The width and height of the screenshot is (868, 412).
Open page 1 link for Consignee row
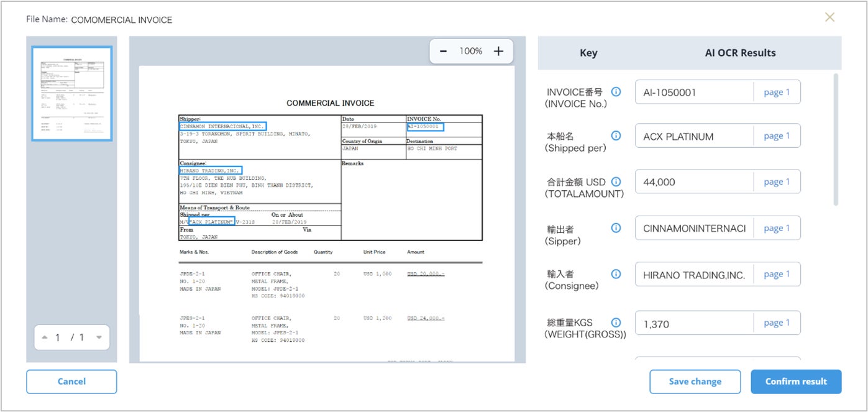click(777, 274)
